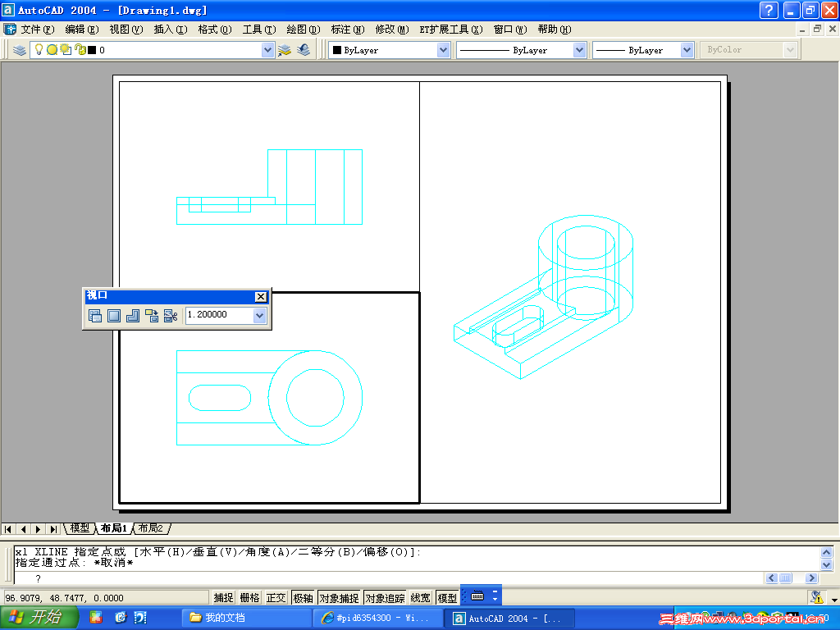Open the ByLayer lineweight dropdown
Viewport: 840px width, 630px height.
[x=687, y=50]
